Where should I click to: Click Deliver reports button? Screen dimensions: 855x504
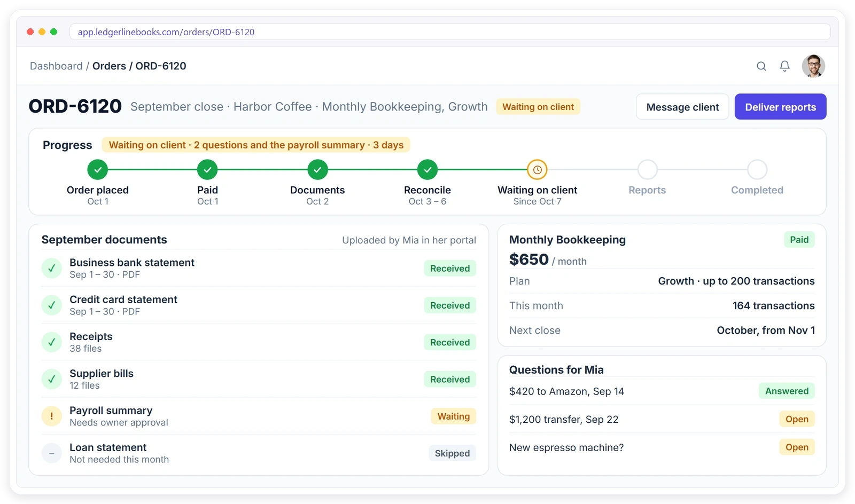pyautogui.click(x=780, y=107)
